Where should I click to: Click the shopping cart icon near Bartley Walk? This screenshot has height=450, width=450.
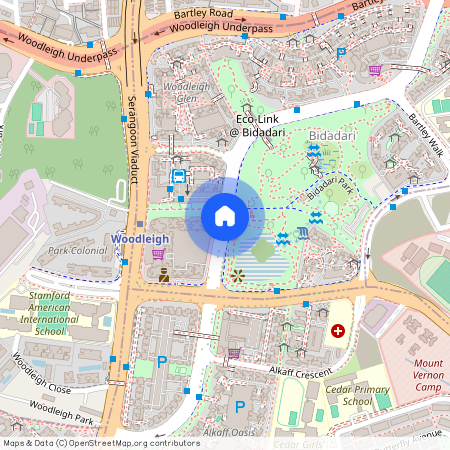coord(375,70)
